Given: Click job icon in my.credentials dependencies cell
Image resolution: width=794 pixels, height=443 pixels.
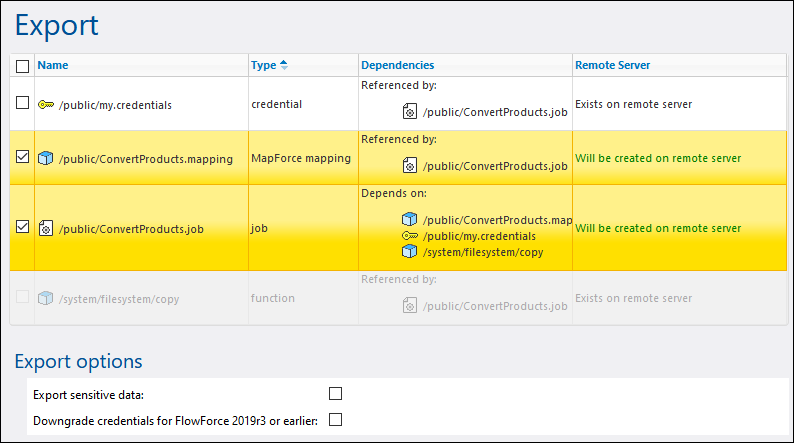Looking at the screenshot, I should click(409, 112).
